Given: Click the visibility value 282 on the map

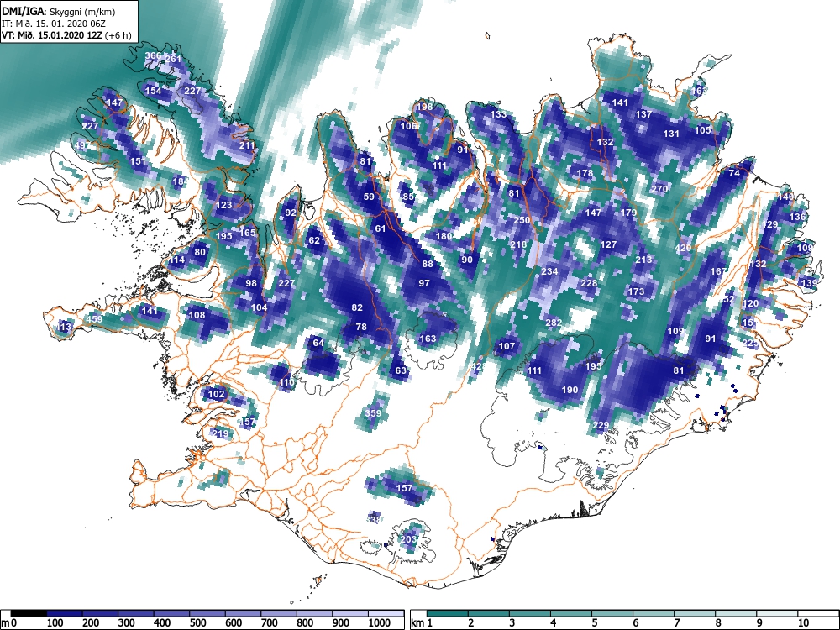Looking at the screenshot, I should tap(554, 323).
